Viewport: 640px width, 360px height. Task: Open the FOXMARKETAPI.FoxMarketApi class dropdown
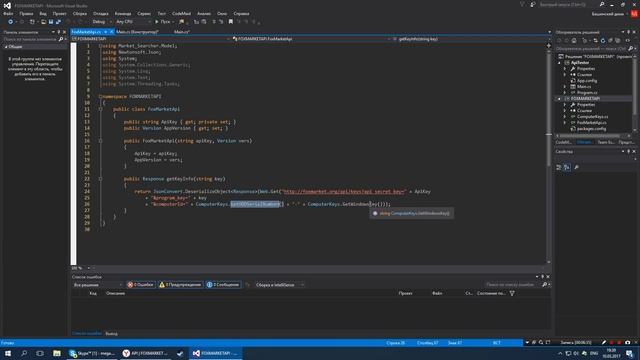point(311,39)
